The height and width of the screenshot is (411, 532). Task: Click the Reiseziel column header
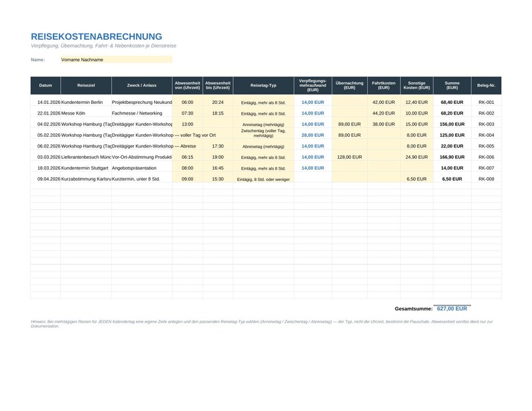coord(86,86)
